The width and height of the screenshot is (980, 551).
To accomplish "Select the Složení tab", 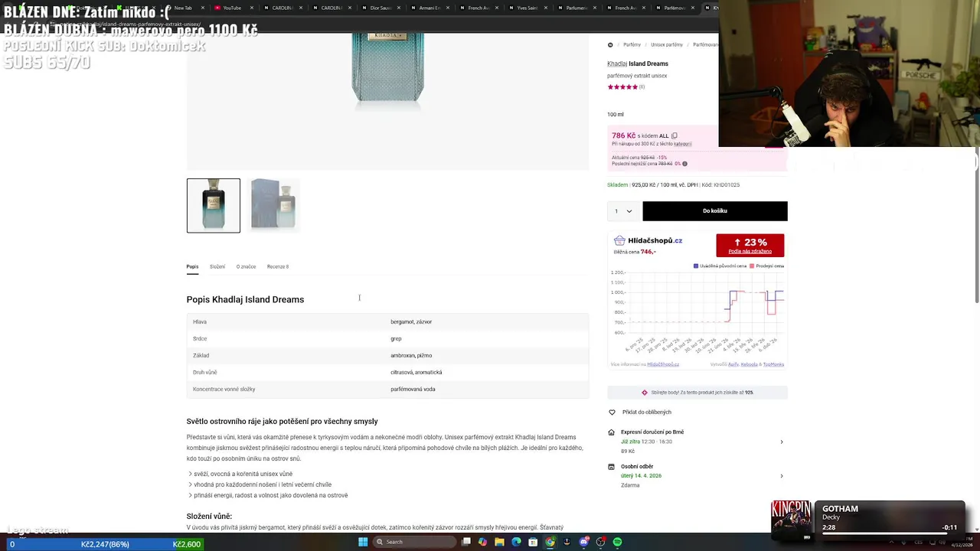I will [x=217, y=267].
